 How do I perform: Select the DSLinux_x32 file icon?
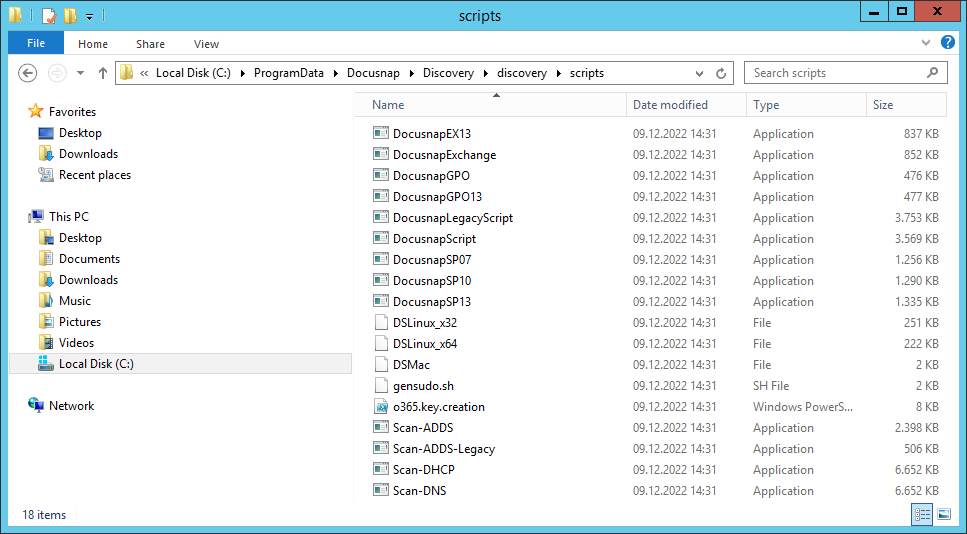coord(381,322)
